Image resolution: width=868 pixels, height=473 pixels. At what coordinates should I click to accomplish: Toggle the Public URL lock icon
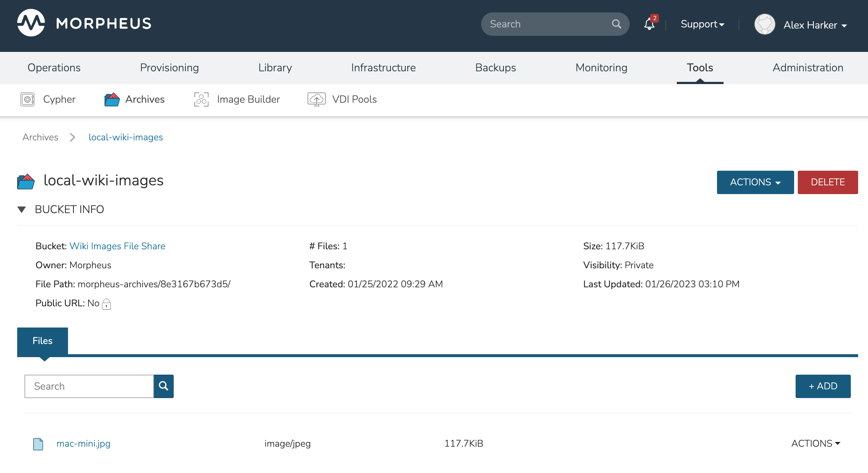pos(106,304)
